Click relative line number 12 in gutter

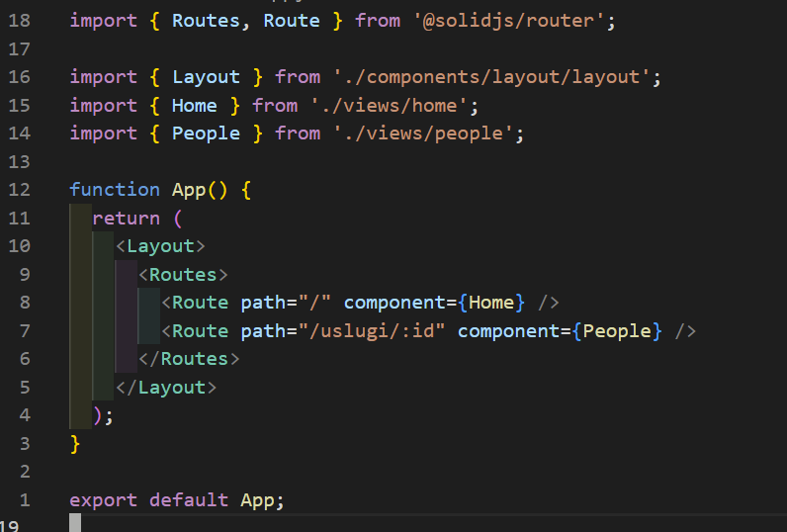click(x=19, y=190)
